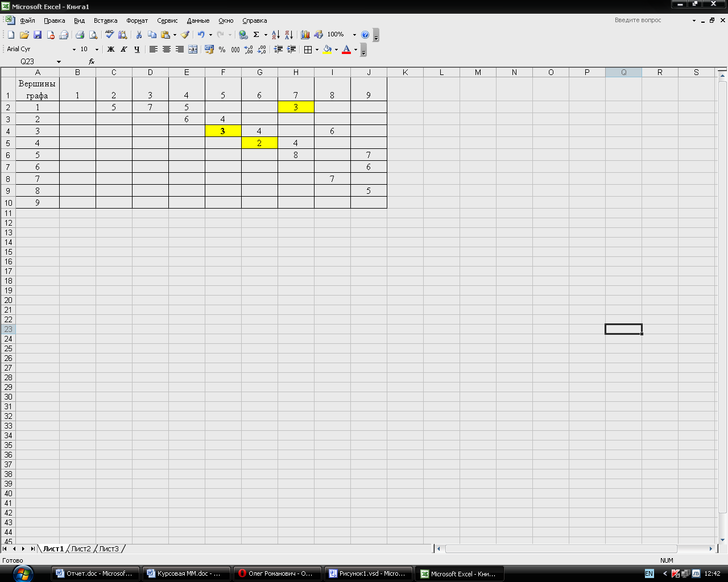Open the Правка menu
This screenshot has height=582, width=728.
(55, 20)
